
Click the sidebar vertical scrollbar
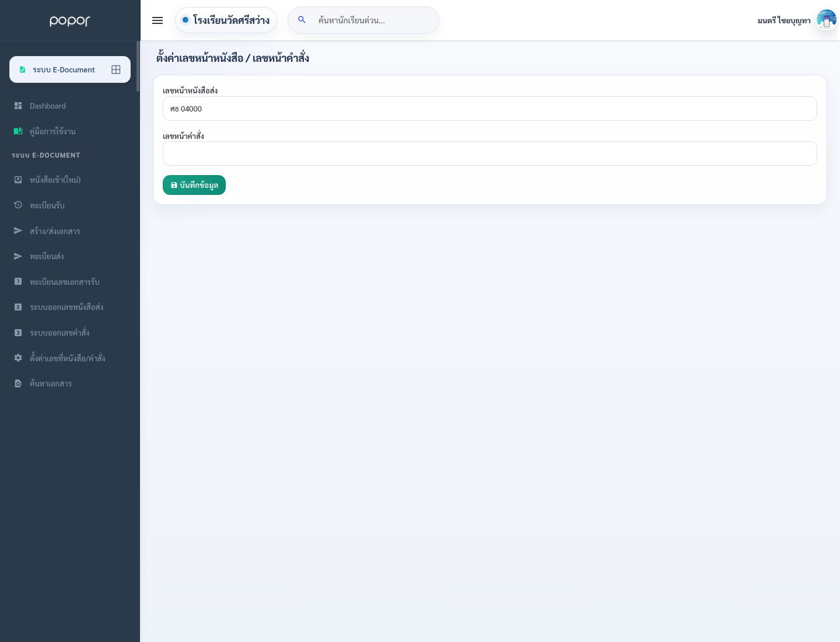138,66
